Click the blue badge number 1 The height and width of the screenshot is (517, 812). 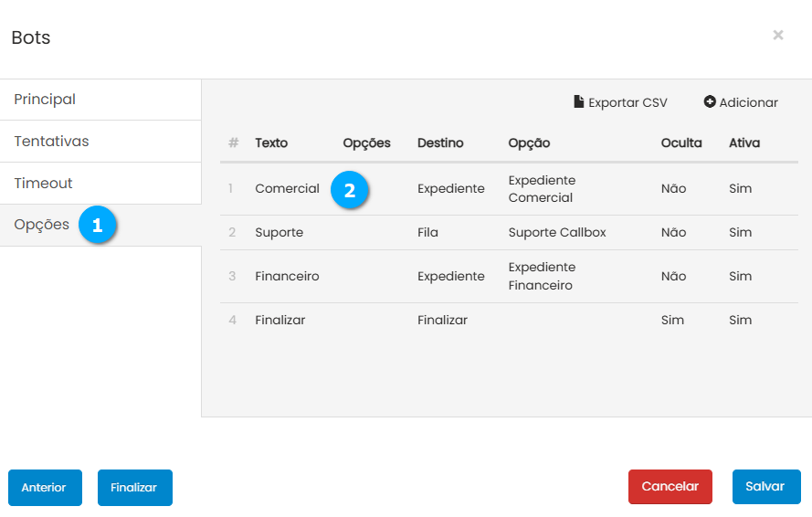click(97, 225)
